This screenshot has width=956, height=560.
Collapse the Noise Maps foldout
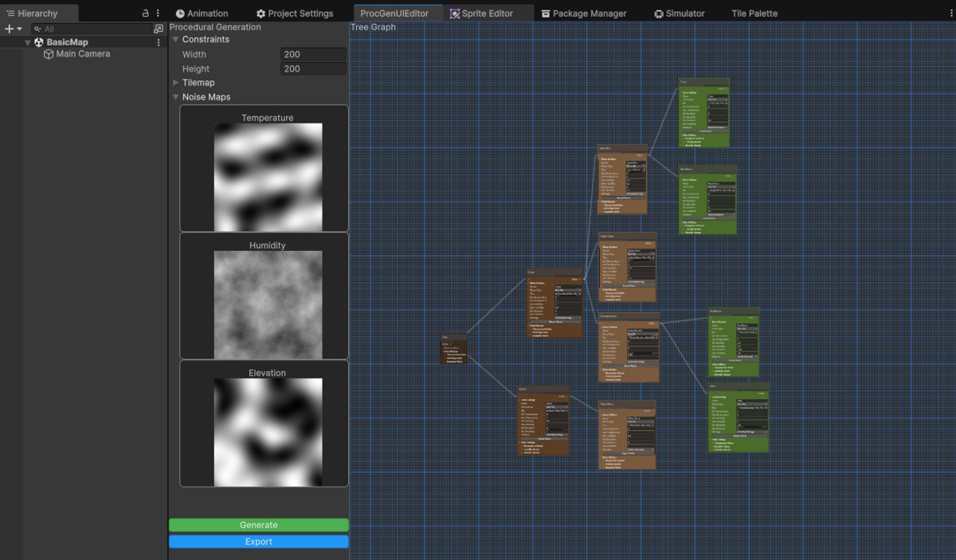tap(175, 96)
